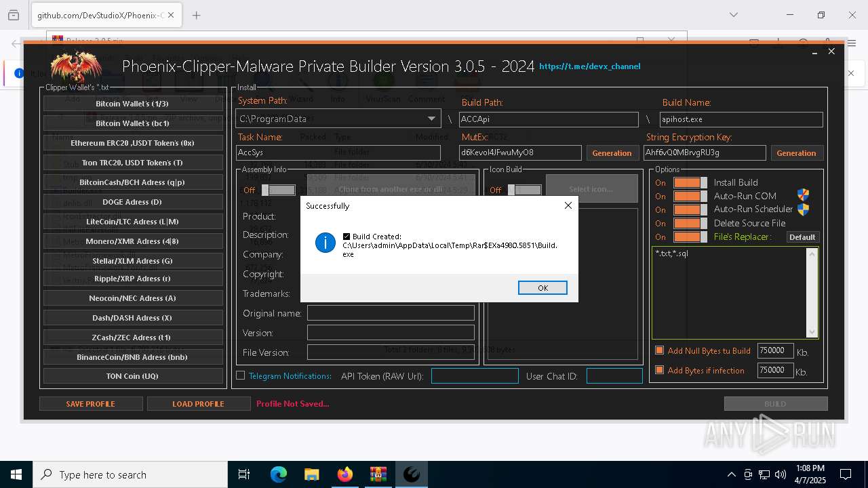This screenshot has width=868, height=488.
Task: Select LiteCoin/LTC Adress (L|M)
Action: (x=133, y=222)
